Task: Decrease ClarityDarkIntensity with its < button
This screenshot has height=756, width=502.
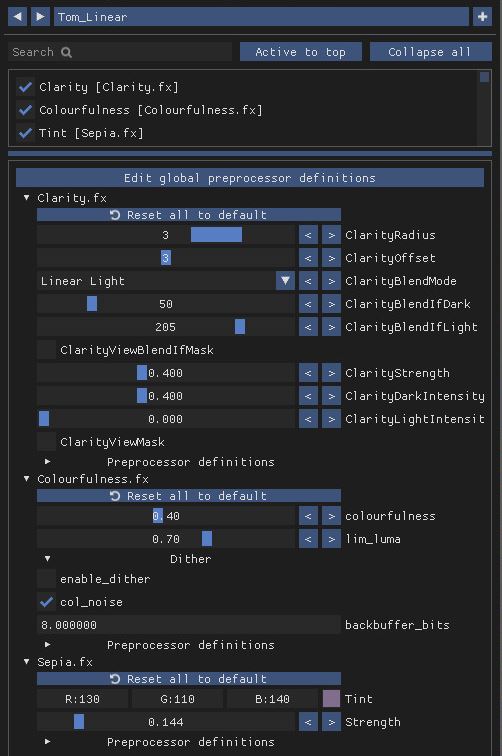Action: pos(308,396)
